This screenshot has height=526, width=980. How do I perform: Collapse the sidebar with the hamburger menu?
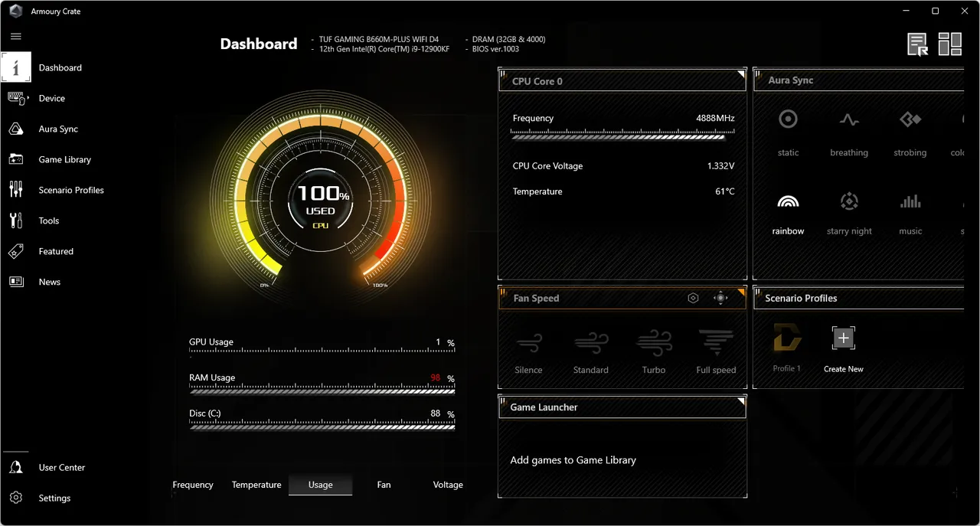point(16,37)
